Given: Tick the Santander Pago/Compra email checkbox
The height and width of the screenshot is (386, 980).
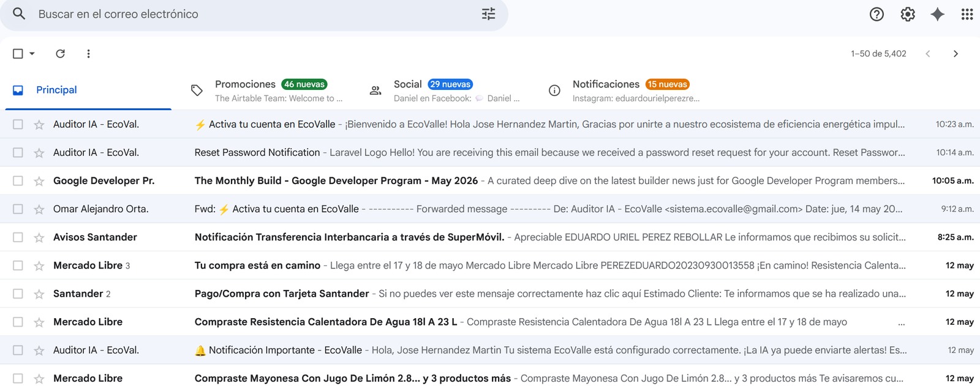Looking at the screenshot, I should pyautogui.click(x=18, y=294).
